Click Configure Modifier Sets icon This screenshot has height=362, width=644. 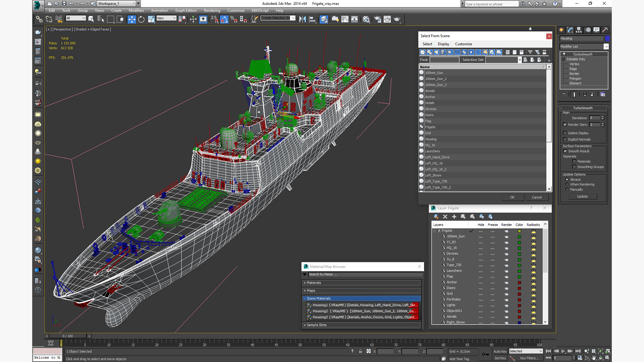[x=603, y=95]
